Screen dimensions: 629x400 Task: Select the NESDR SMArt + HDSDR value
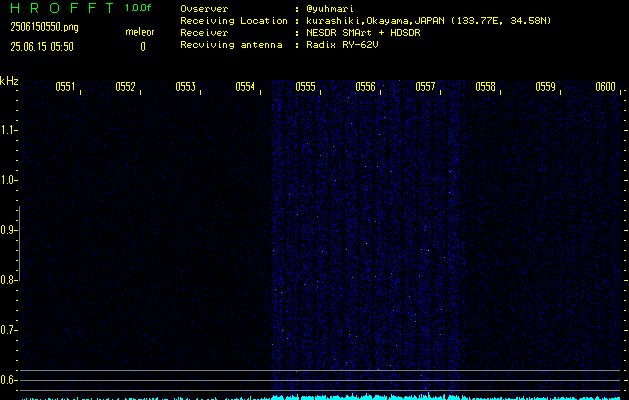pos(363,33)
